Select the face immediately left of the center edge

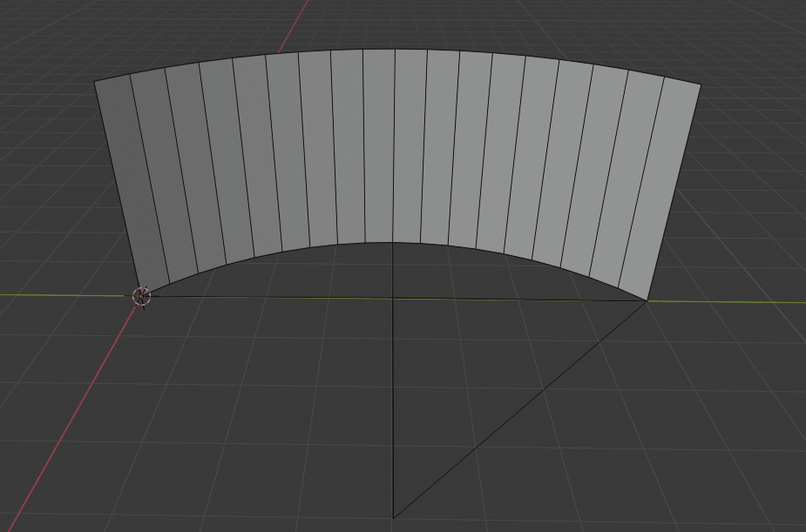click(378, 145)
